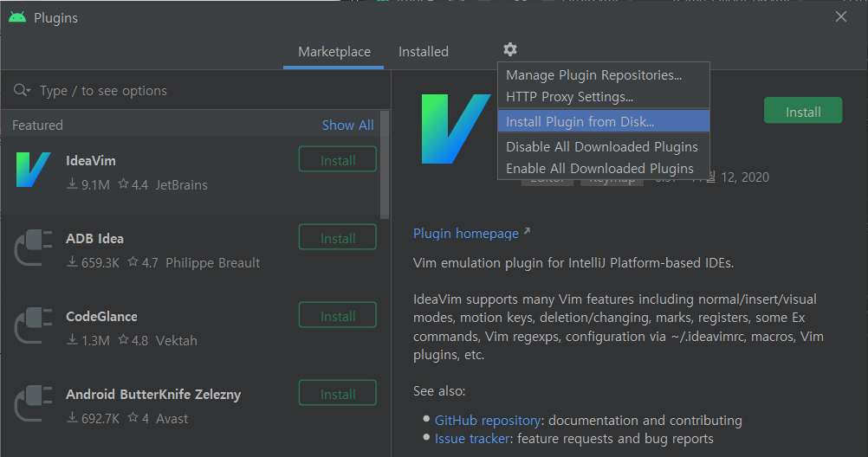Image resolution: width=868 pixels, height=457 pixels.
Task: Click the '12, 2020' release date text
Action: click(x=744, y=177)
